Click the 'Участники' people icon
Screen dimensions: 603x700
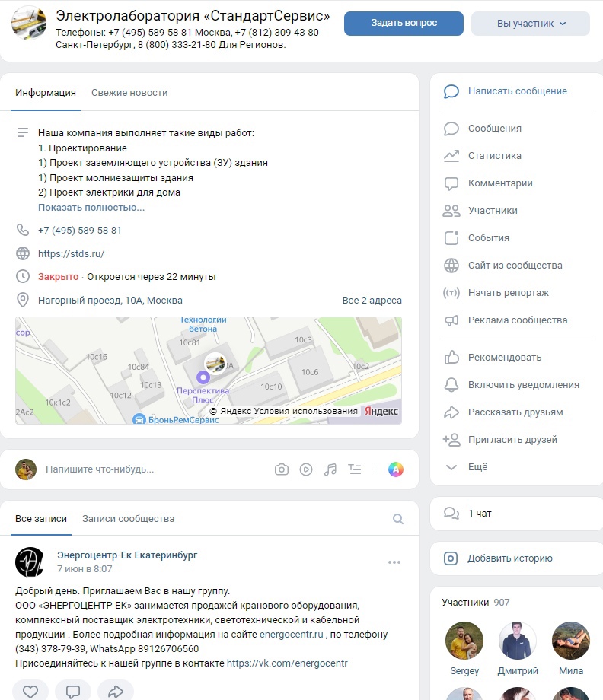coord(451,211)
